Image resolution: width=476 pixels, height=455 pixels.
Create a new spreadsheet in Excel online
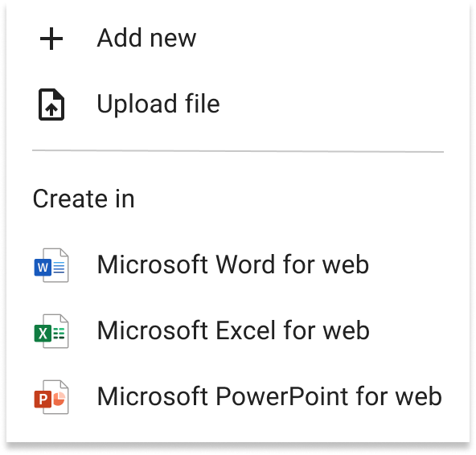pyautogui.click(x=238, y=331)
